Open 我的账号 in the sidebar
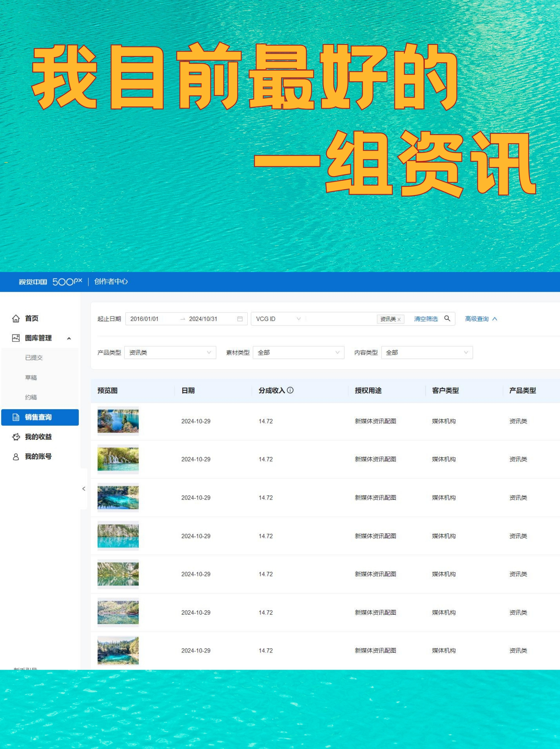The height and width of the screenshot is (749, 560). (38, 456)
